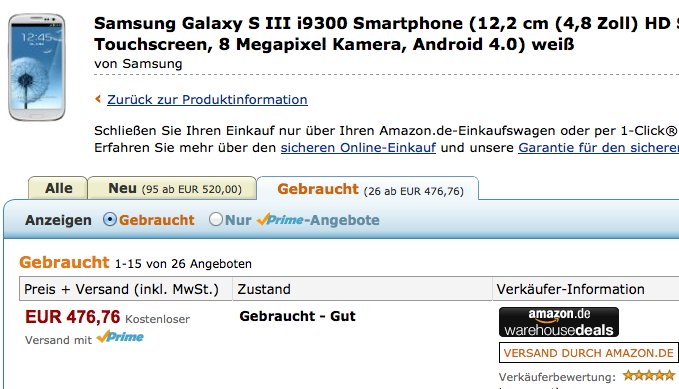Click the Gebraucht - Gut condition text

click(297, 316)
